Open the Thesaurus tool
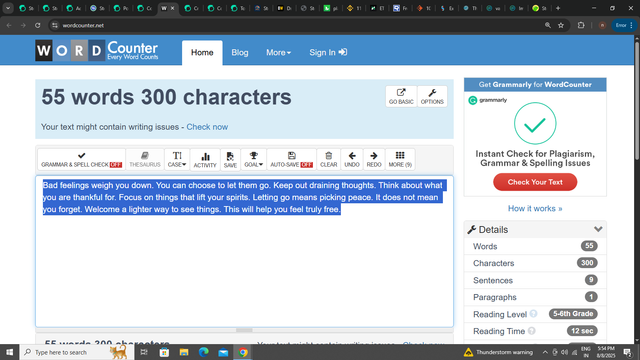The width and height of the screenshot is (640, 360). coord(144,160)
